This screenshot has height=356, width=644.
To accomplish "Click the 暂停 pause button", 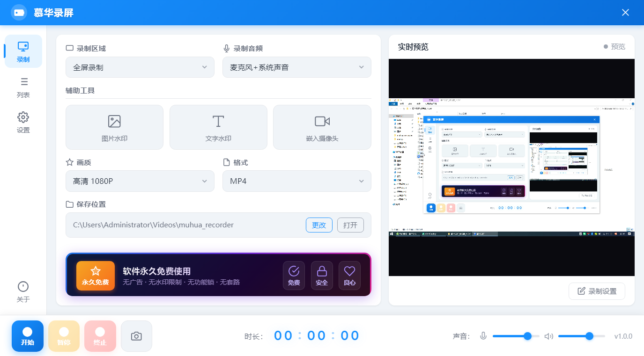I will click(64, 336).
